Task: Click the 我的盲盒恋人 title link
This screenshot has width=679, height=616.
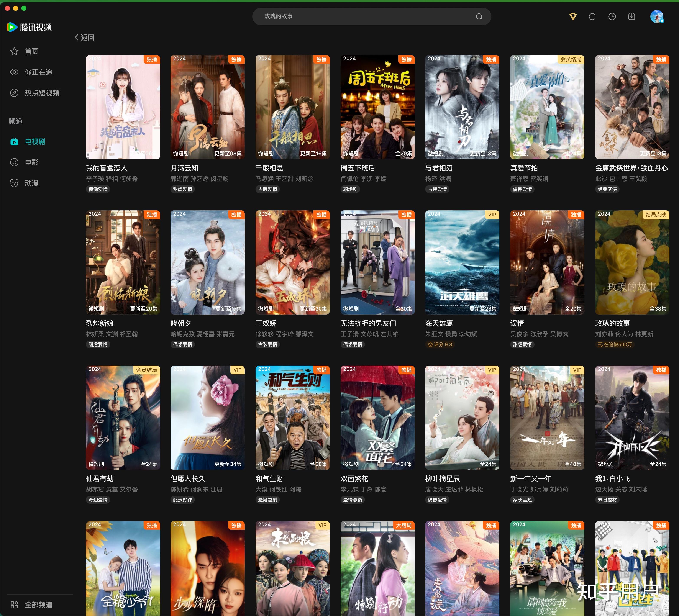Action: coord(107,168)
